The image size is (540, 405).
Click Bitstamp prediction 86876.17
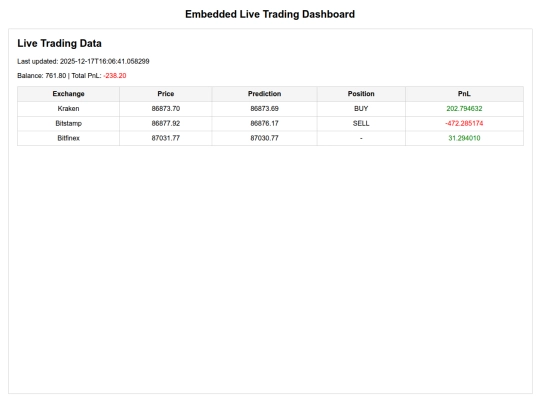pyautogui.click(x=264, y=123)
